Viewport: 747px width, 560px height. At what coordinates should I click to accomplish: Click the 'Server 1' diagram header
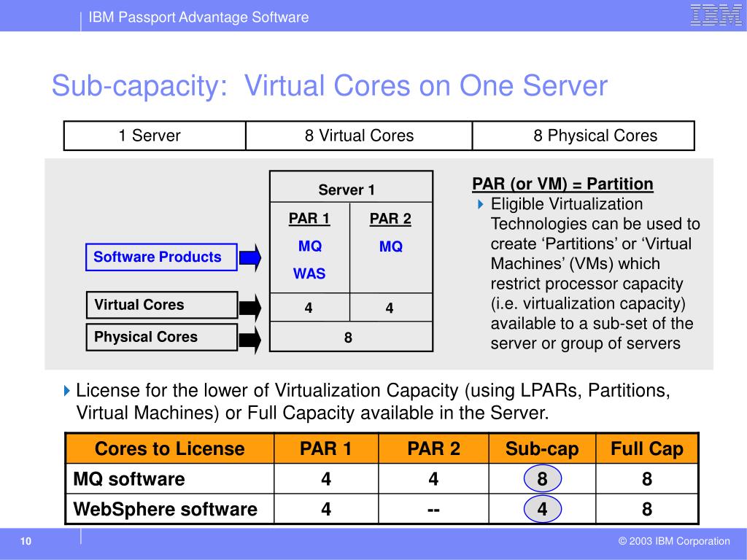point(347,190)
